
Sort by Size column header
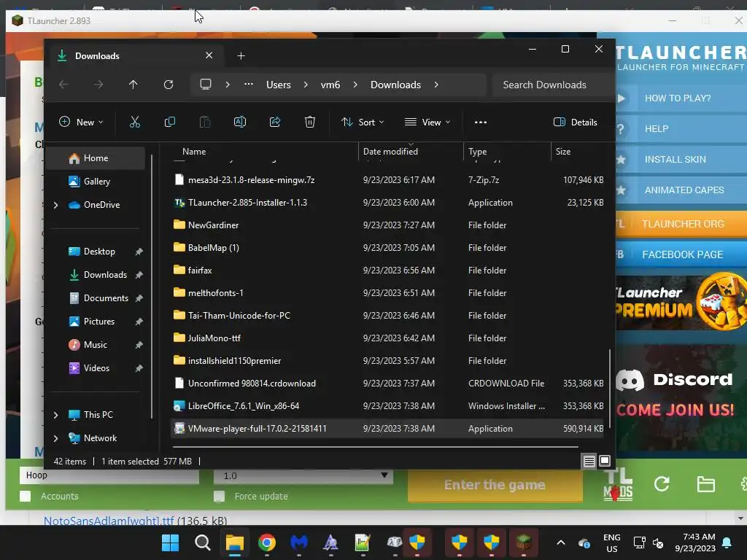563,152
